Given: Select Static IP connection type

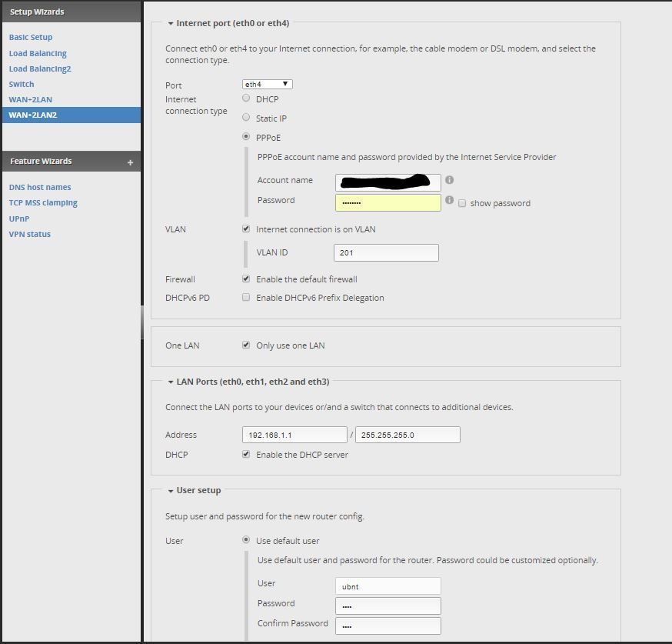Looking at the screenshot, I should (246, 118).
